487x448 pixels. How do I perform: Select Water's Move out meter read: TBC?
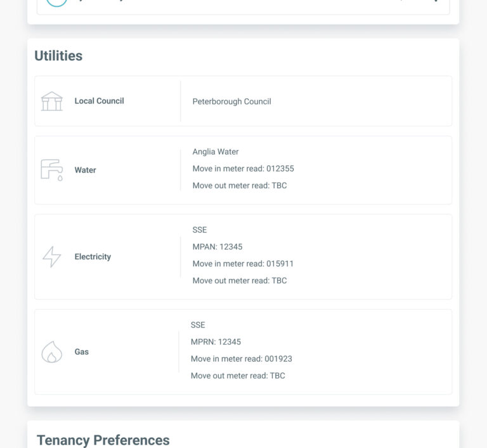[240, 186]
